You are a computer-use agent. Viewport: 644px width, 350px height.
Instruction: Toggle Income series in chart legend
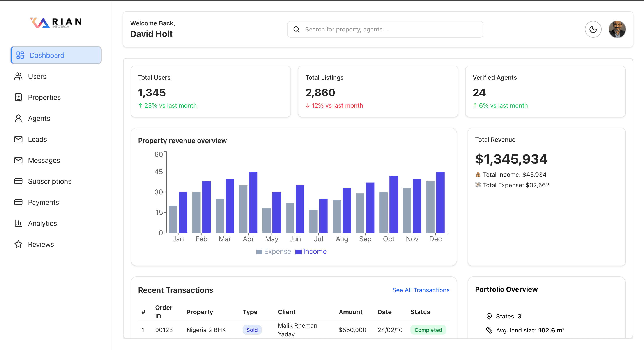coord(311,251)
